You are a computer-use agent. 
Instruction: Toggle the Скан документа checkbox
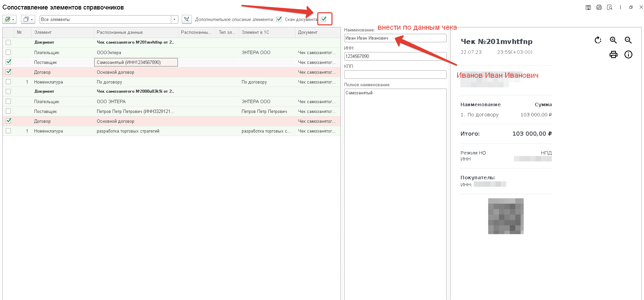tap(324, 19)
